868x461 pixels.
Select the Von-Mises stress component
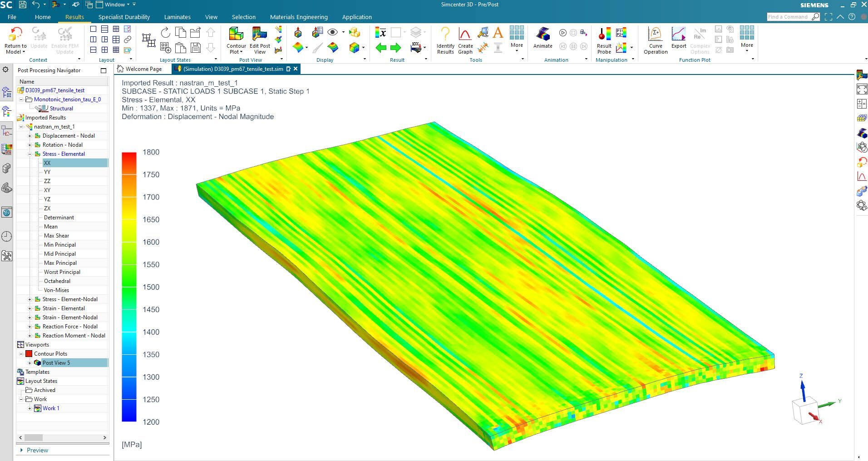[x=56, y=290]
